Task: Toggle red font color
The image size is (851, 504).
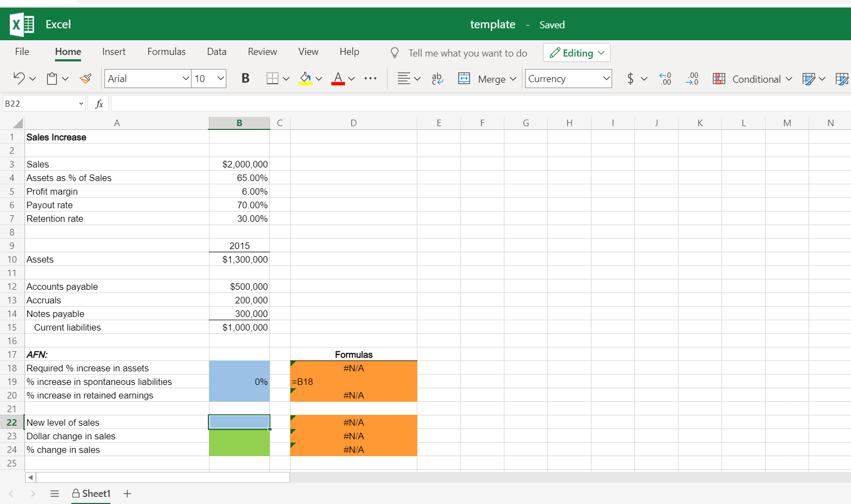Action: coord(337,78)
